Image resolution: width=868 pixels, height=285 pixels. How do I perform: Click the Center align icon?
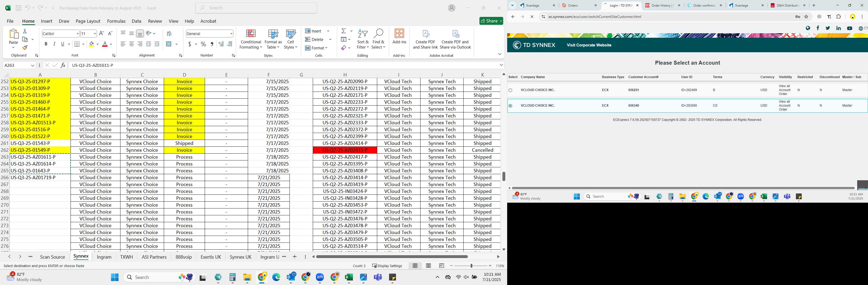tap(131, 44)
